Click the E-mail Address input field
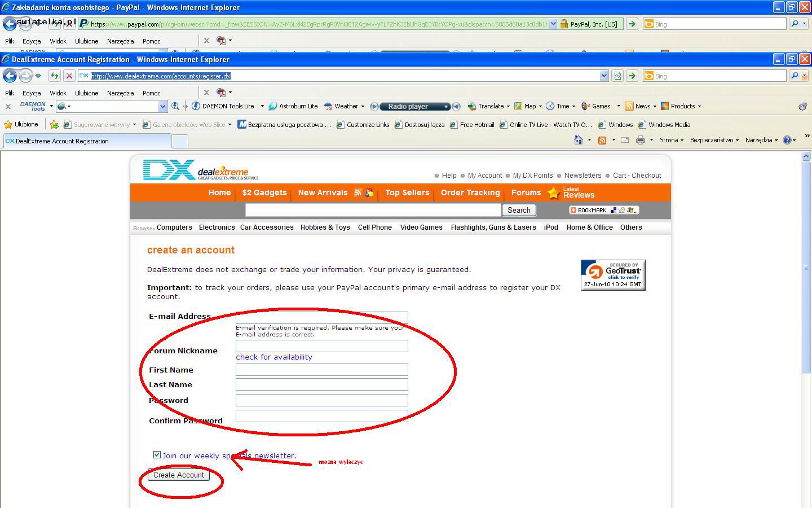 pos(322,318)
